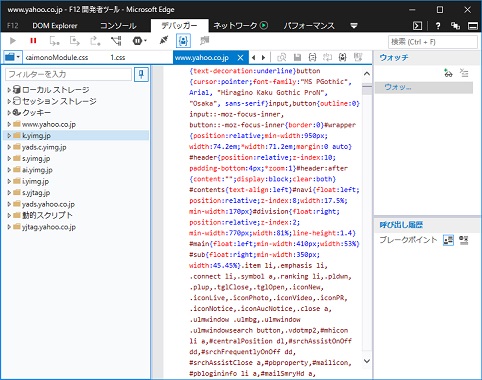Open the パフォーマンス tab
482x380 pixels.
coord(309,26)
